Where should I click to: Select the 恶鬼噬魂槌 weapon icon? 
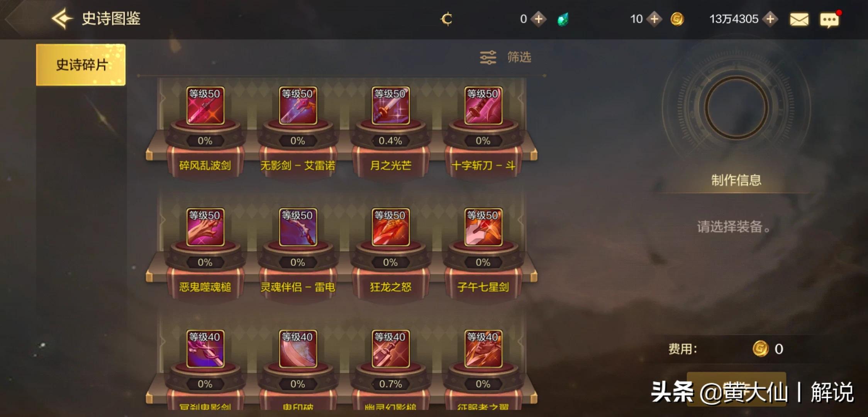point(205,227)
